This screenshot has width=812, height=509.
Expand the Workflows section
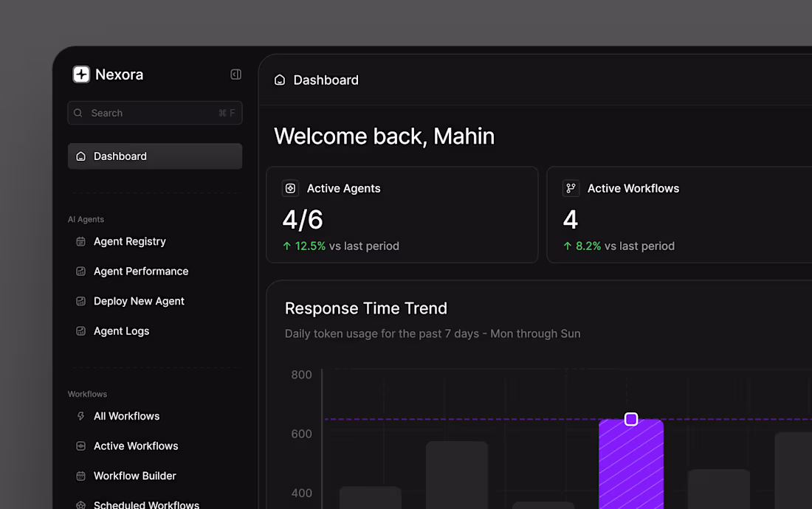click(x=87, y=393)
